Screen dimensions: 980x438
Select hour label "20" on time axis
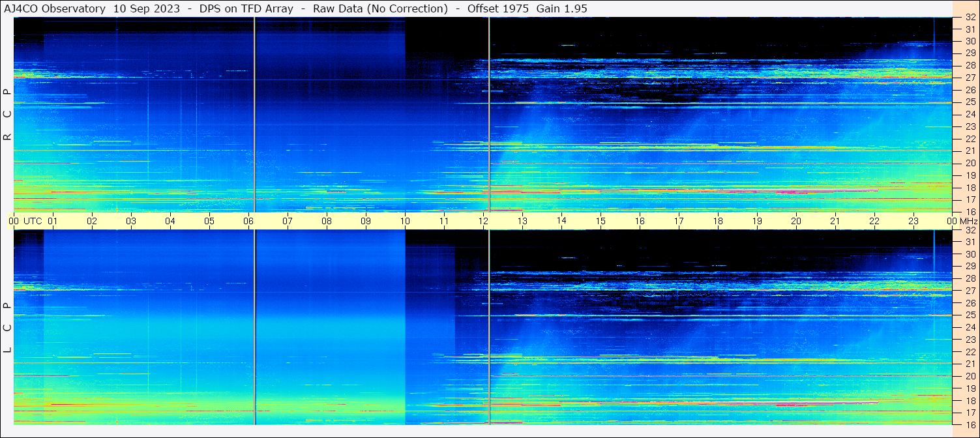pyautogui.click(x=796, y=221)
